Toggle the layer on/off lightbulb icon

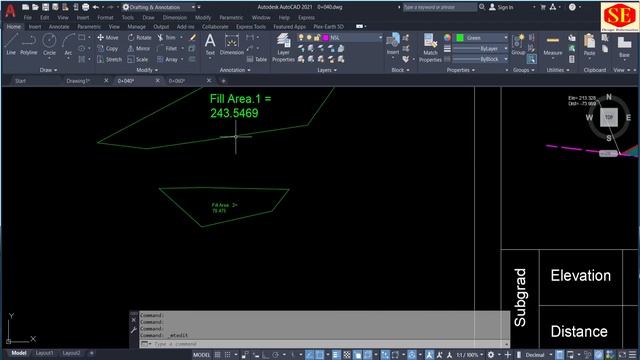pyautogui.click(x=301, y=38)
